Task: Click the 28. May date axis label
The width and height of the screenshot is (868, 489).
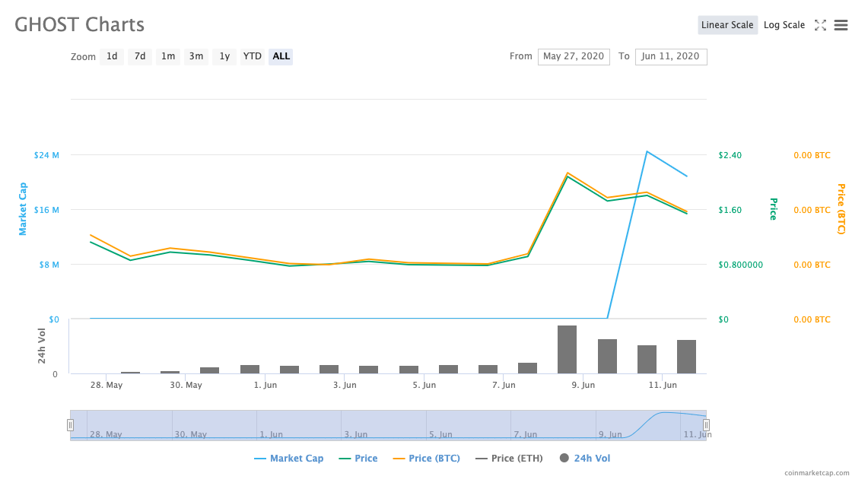Action: pos(107,385)
